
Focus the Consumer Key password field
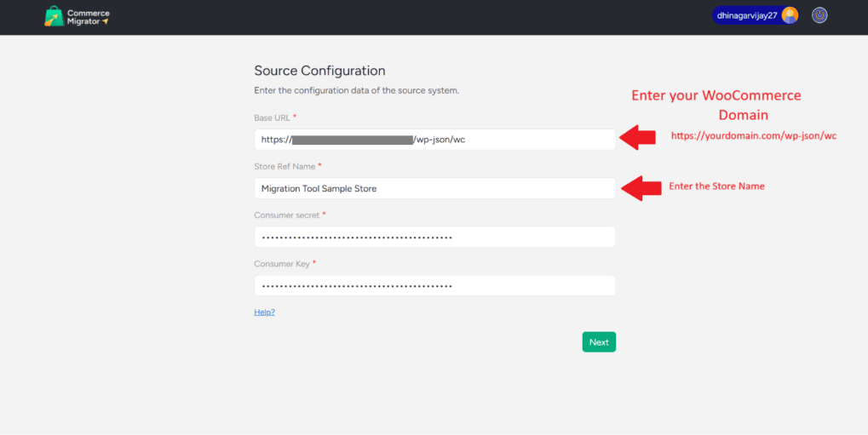click(434, 286)
